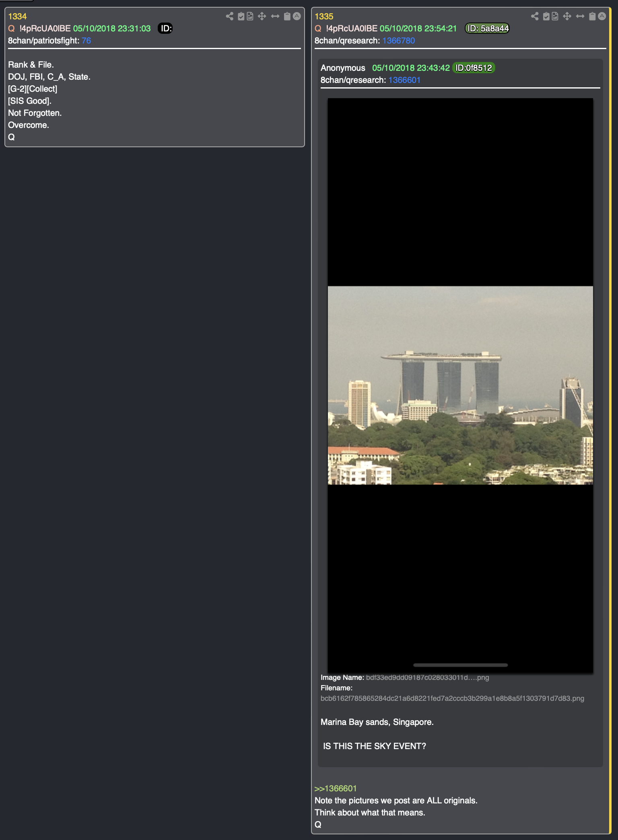Click the line '[SIS Good].'

(30, 101)
